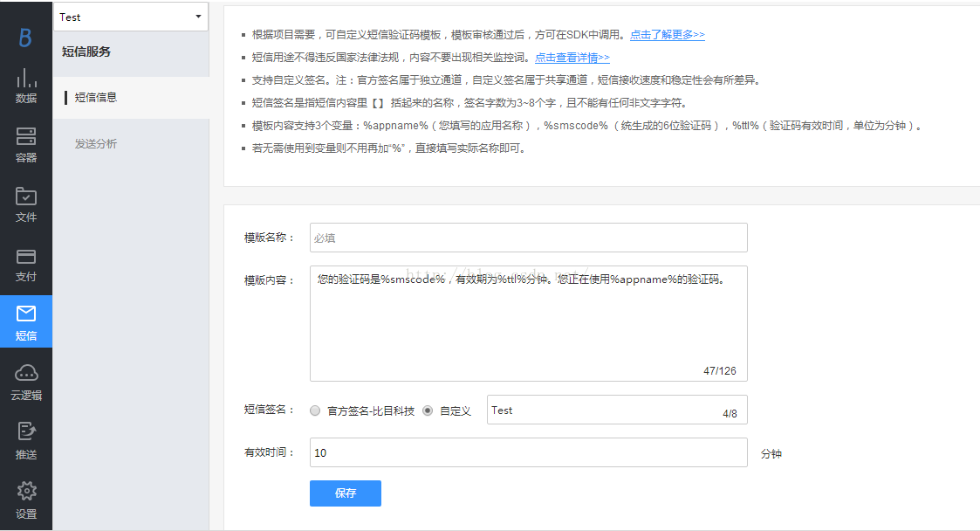Open the 发送分析 menu item

pos(96,143)
